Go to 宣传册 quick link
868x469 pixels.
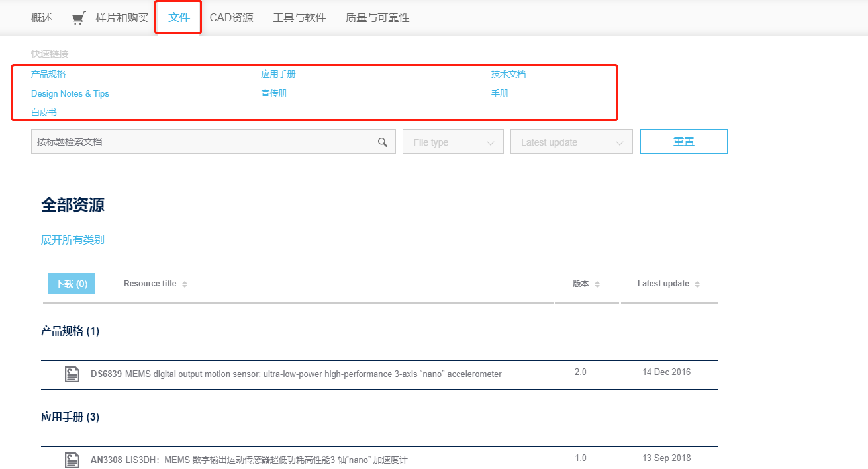point(274,93)
